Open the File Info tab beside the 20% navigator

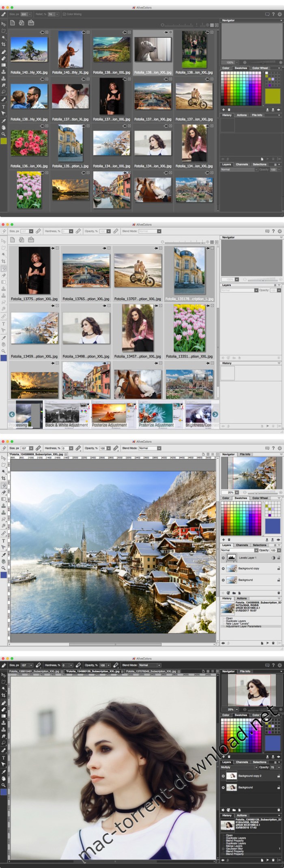[x=245, y=454]
